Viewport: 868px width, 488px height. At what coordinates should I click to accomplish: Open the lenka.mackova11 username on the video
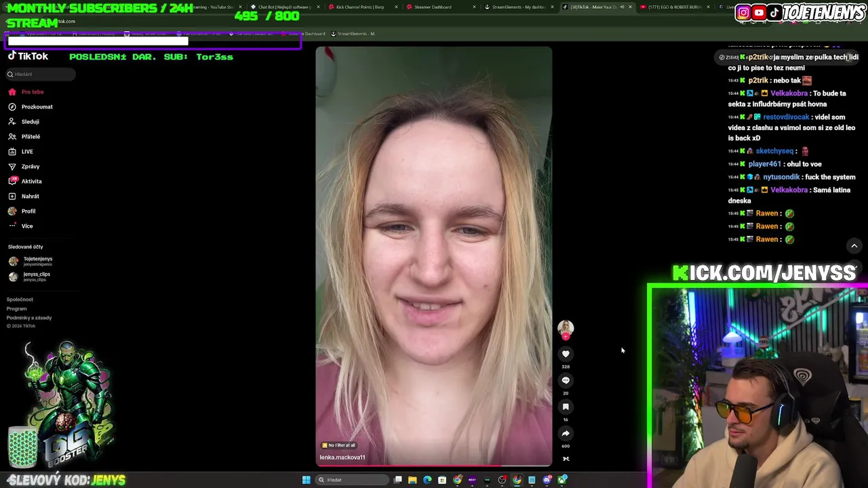click(x=342, y=457)
